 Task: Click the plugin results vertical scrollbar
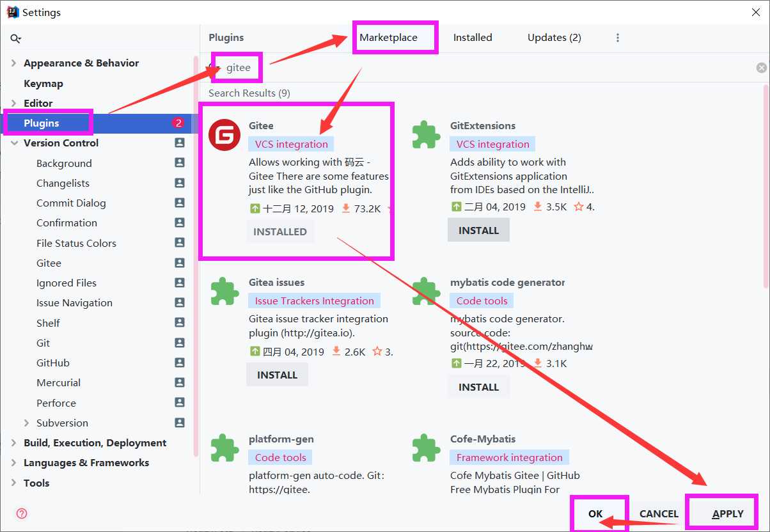click(766, 185)
